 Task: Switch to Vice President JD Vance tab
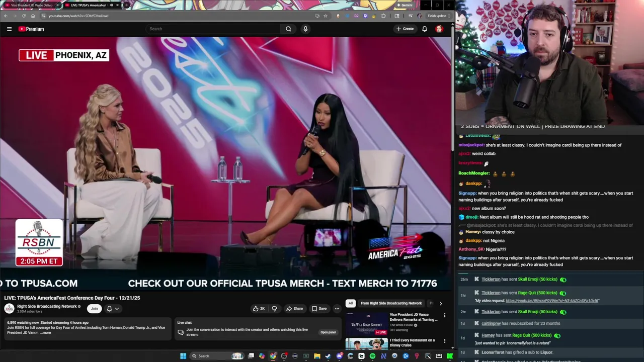[x=31, y=5]
